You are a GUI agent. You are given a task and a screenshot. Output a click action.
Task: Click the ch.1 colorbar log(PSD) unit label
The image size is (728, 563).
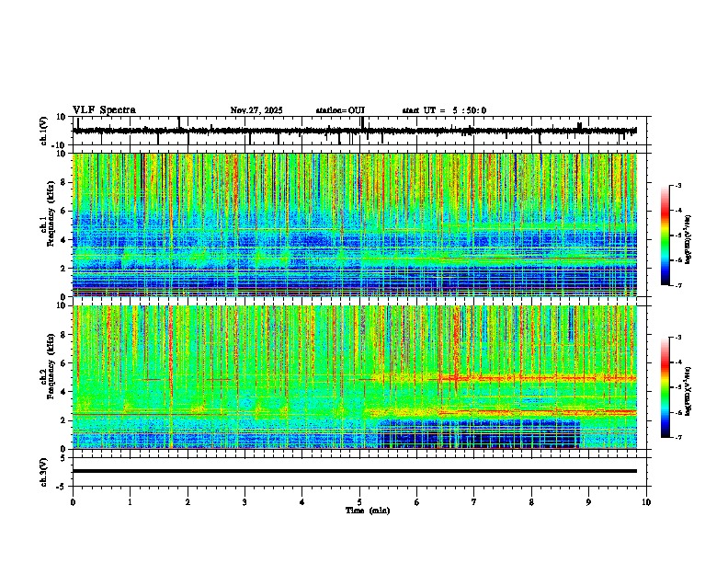pyautogui.click(x=688, y=240)
